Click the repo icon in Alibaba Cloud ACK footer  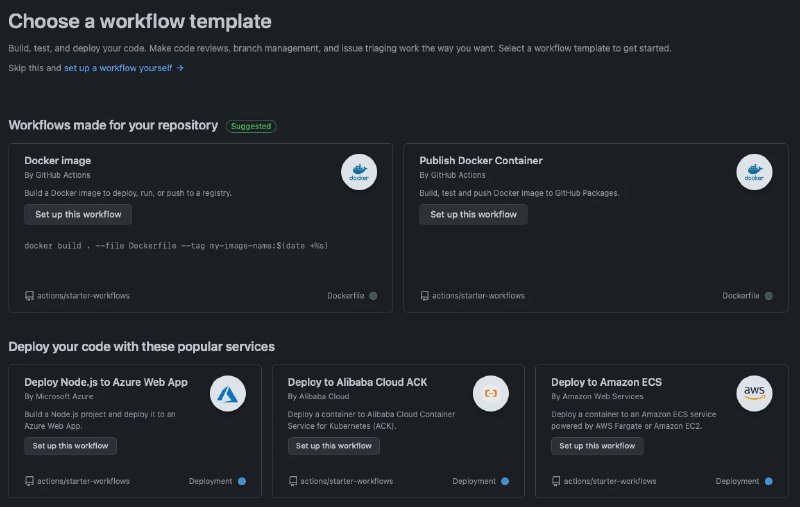[293, 481]
